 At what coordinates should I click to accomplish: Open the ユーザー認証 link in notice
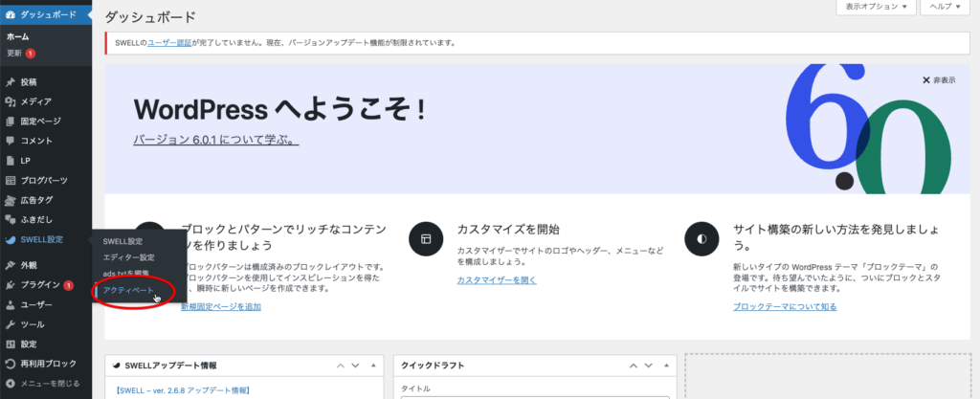pos(169,43)
